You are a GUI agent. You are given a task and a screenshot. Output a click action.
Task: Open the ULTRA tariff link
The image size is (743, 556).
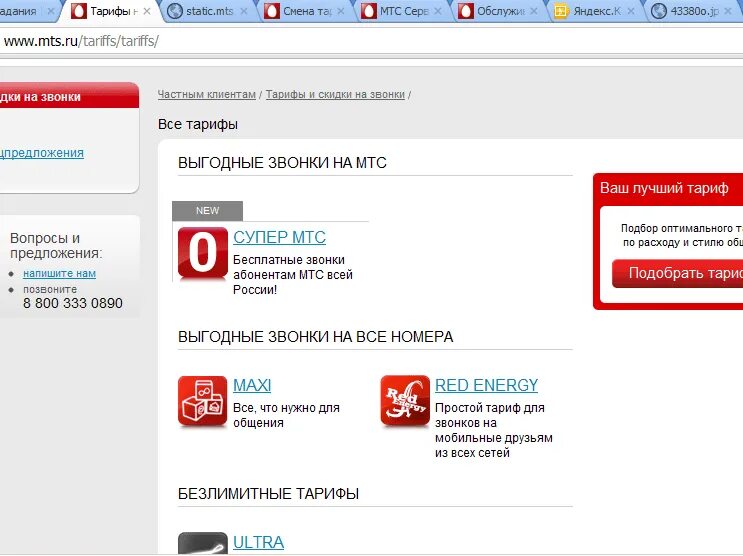tap(259, 542)
